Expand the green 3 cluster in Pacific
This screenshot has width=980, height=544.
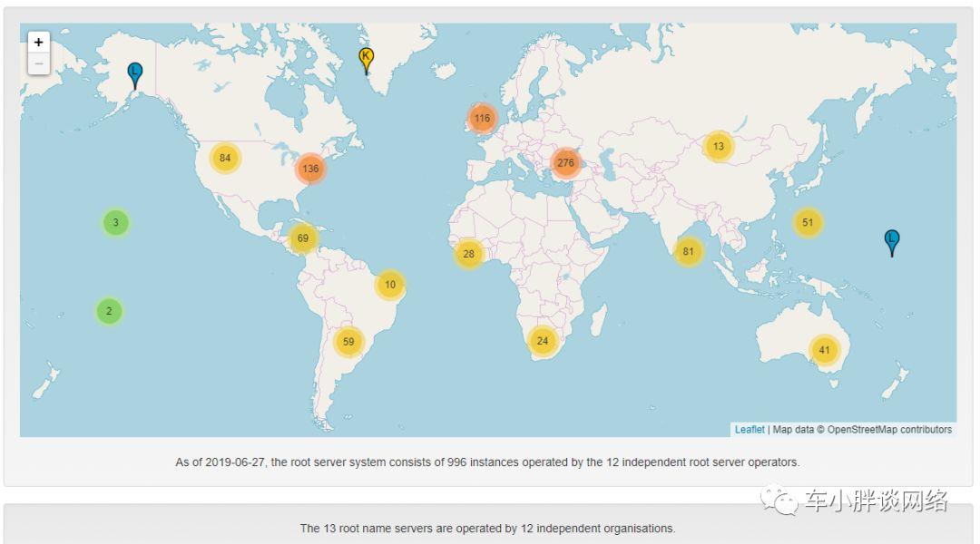pos(115,222)
